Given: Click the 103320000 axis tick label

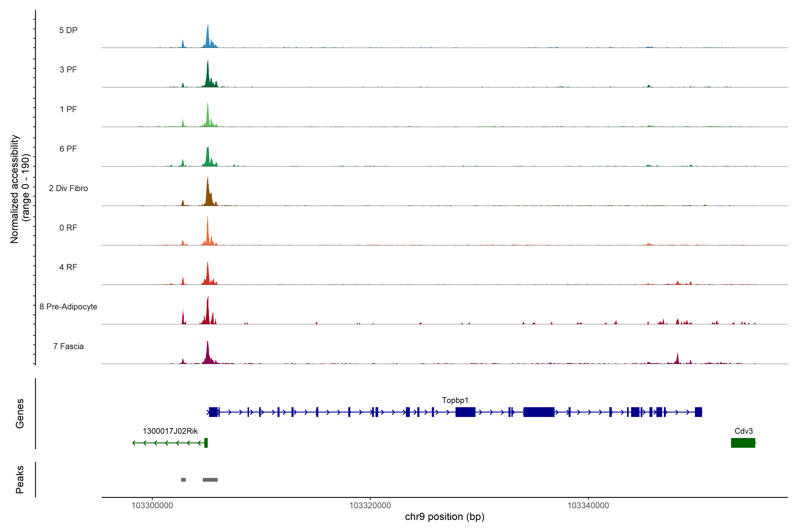Looking at the screenshot, I should tap(370, 506).
